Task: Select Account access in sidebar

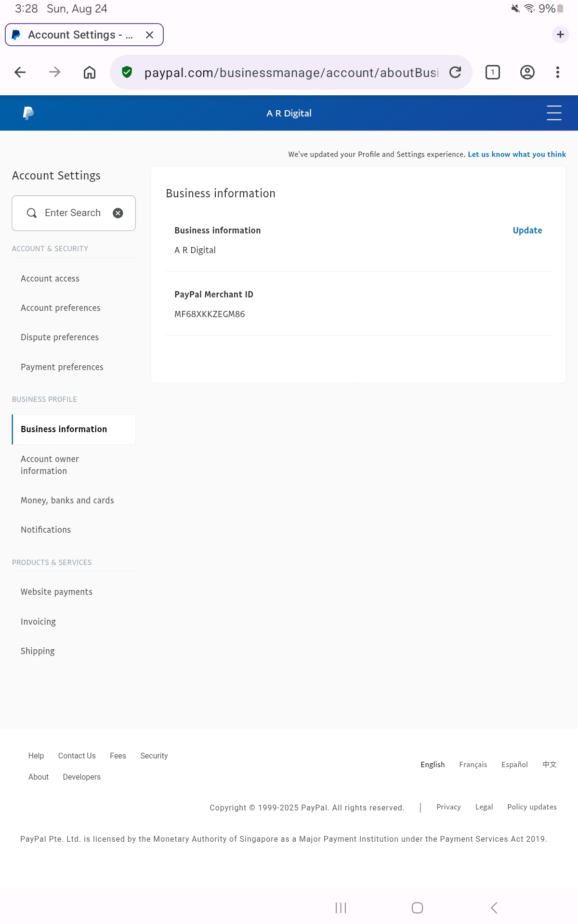Action: click(x=50, y=279)
